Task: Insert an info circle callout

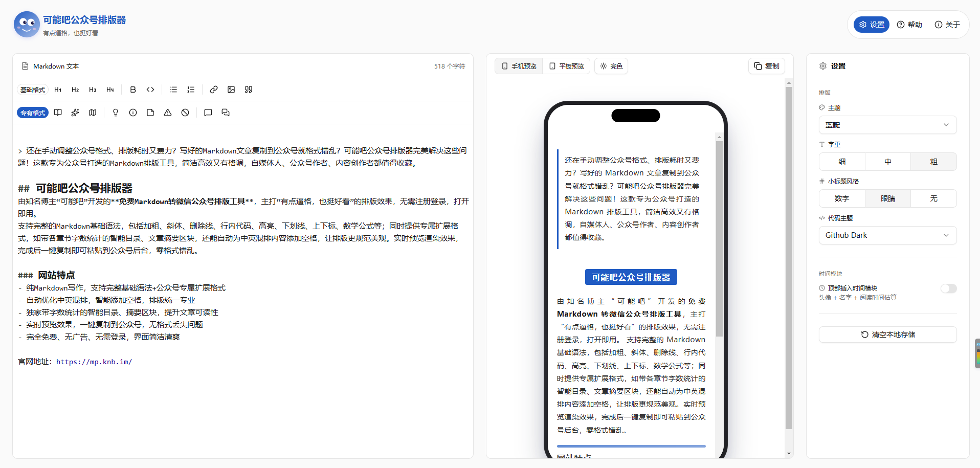Action: coord(133,113)
